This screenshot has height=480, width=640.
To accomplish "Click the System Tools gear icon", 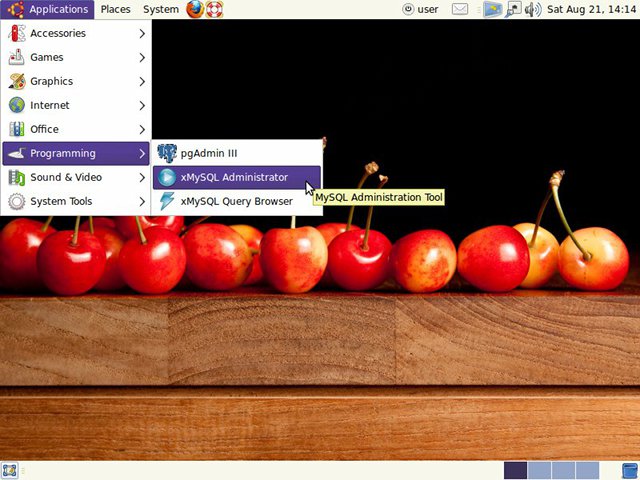I will (17, 202).
